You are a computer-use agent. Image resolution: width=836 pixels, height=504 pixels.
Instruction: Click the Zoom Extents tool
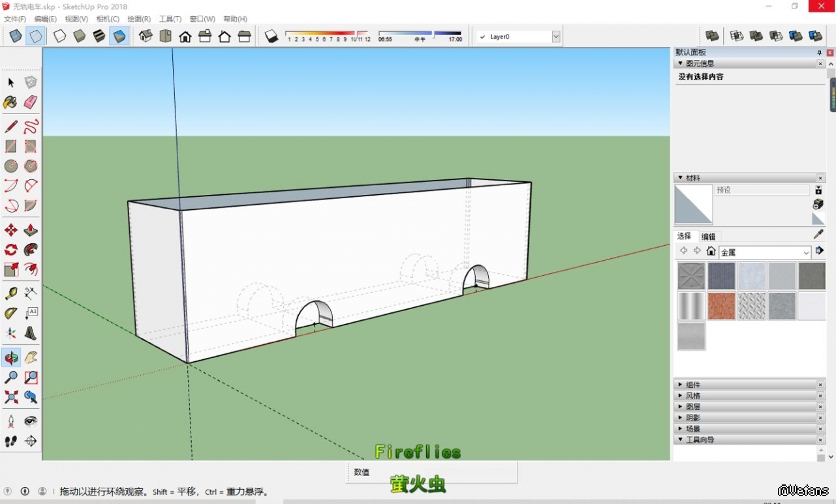click(x=11, y=396)
